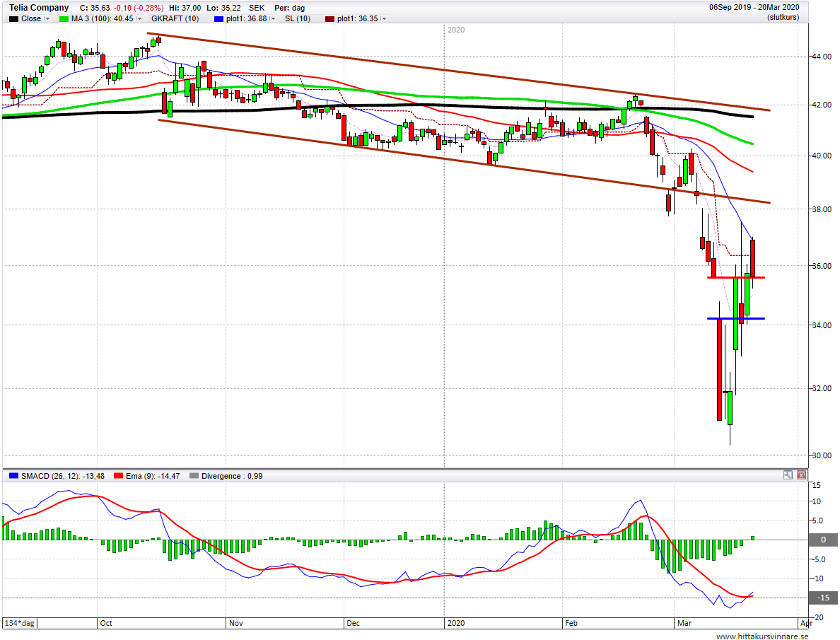Click the 2020 label on the time axis

click(x=456, y=623)
